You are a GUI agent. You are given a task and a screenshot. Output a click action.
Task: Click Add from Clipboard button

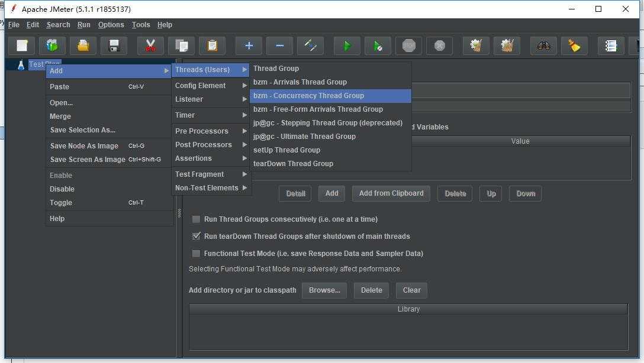point(391,193)
